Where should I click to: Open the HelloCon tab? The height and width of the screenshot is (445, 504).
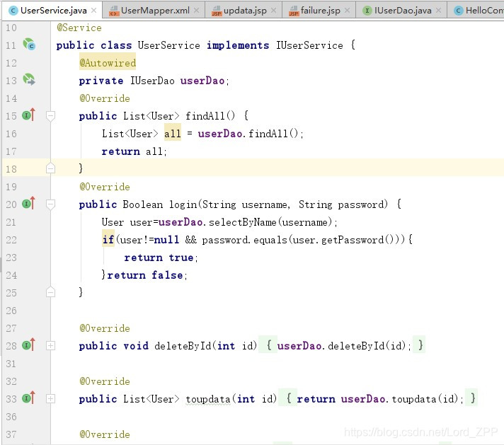(x=476, y=11)
